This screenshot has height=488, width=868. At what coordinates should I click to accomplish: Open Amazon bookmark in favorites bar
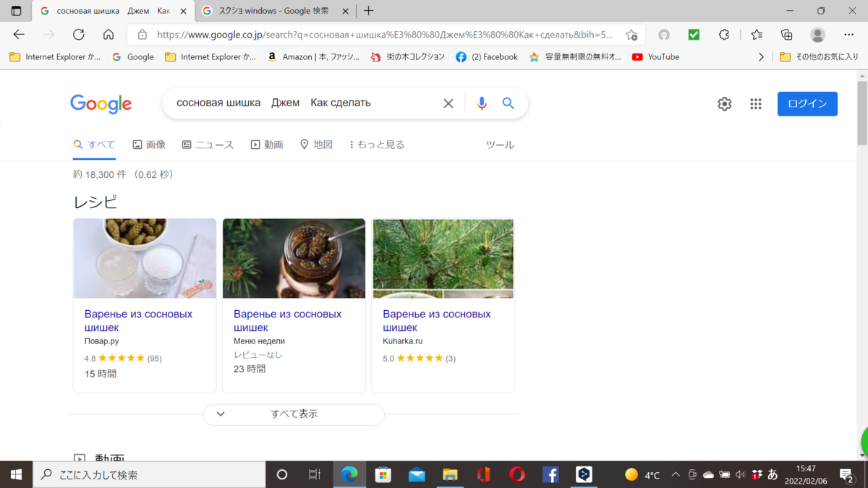pyautogui.click(x=312, y=56)
